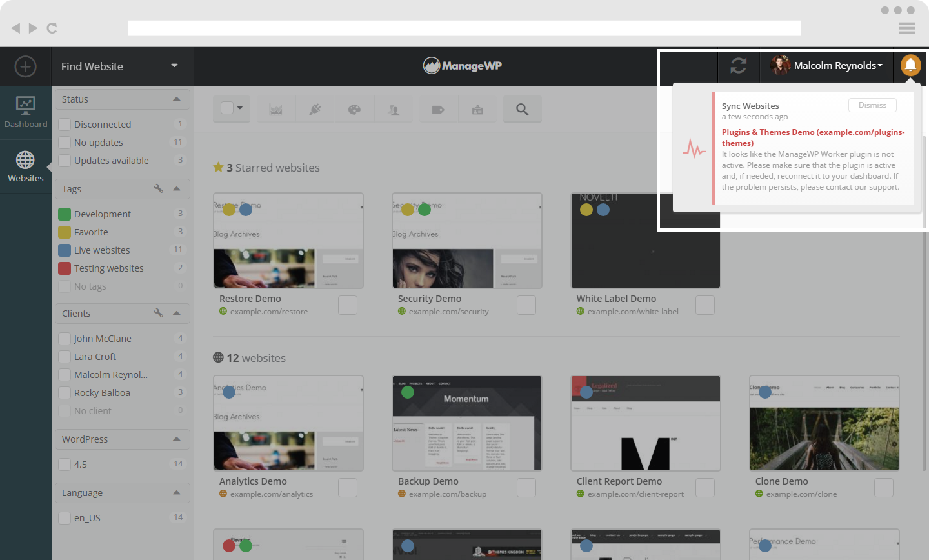Viewport: 929px width, 560px height.
Task: Check the en_US language filter
Action: pyautogui.click(x=65, y=518)
